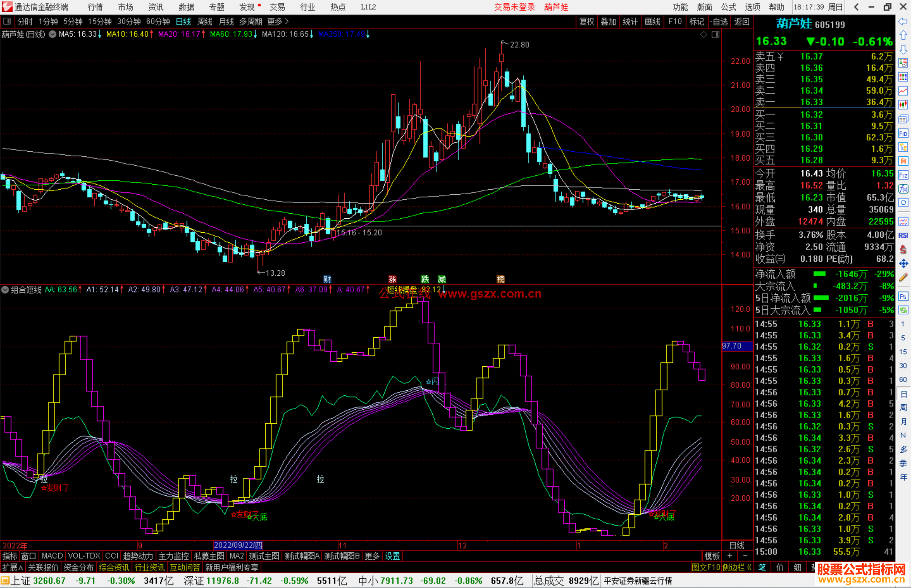Click the RSI indicator sidebar icon
911x588 pixels.
pos(903,235)
